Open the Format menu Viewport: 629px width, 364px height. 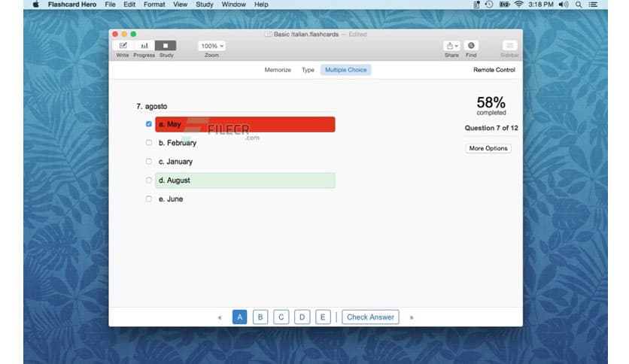coord(154,5)
